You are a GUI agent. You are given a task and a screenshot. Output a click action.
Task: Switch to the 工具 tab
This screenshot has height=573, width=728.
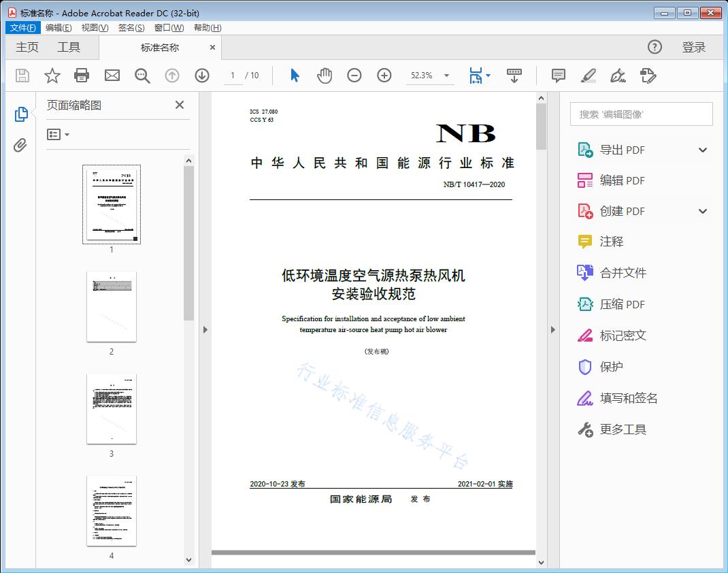(x=68, y=47)
